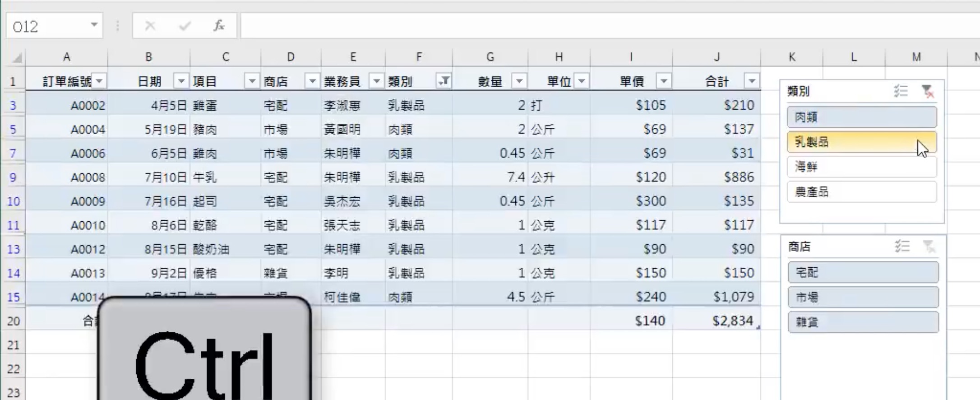Click the Name Box showing O12

point(47,26)
